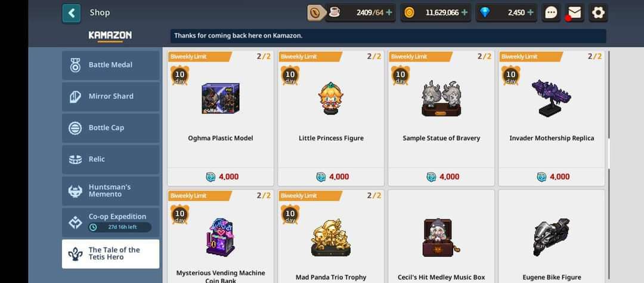Open Huntsman's Memento shop tab
644x283 pixels.
point(110,191)
